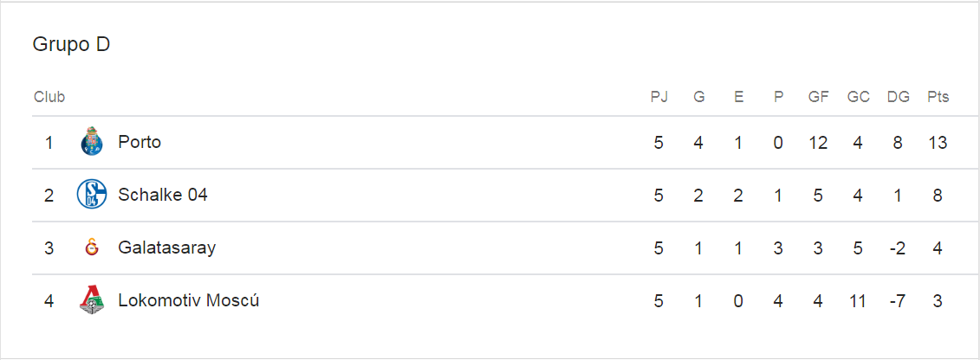Click the GC column header
980x360 pixels.
pyautogui.click(x=858, y=97)
